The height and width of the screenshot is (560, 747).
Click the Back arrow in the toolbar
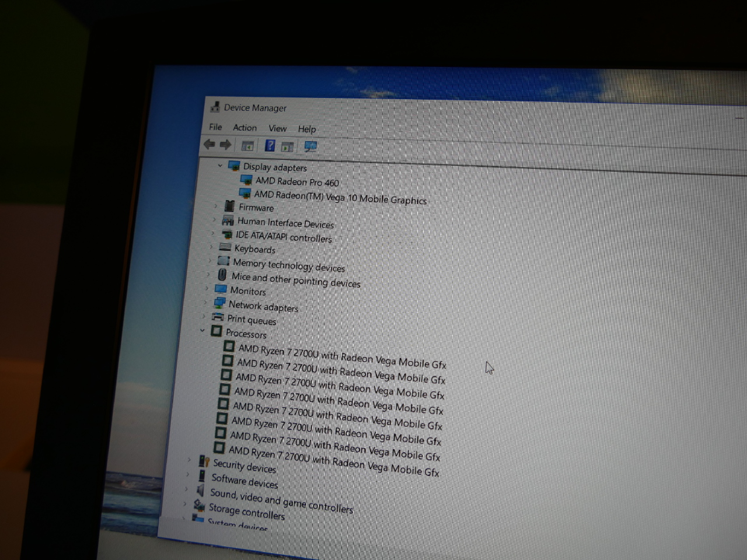[209, 144]
